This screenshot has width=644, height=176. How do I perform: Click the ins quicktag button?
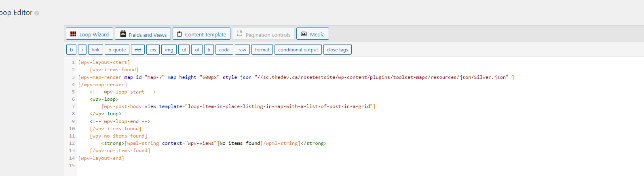(x=153, y=49)
